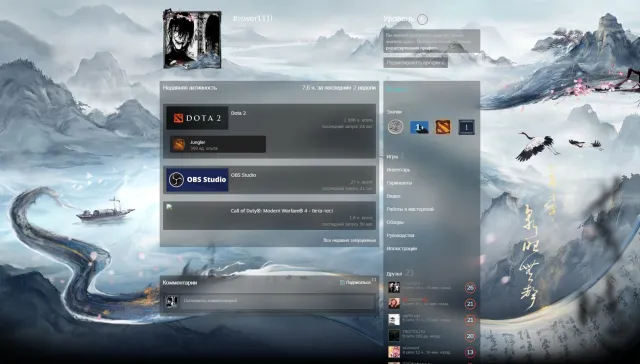Select the dark number 1 badge
Screen dimensions: 640x364
pyautogui.click(x=467, y=127)
